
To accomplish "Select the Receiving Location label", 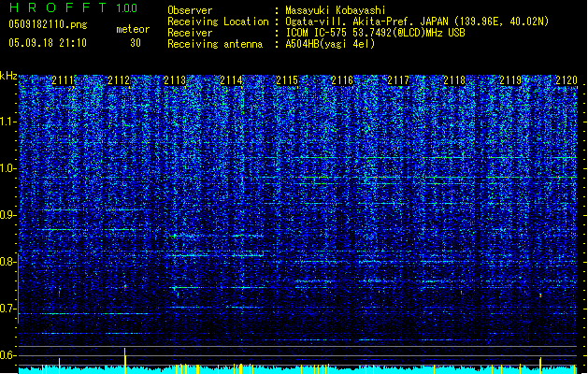I will click(x=218, y=22).
